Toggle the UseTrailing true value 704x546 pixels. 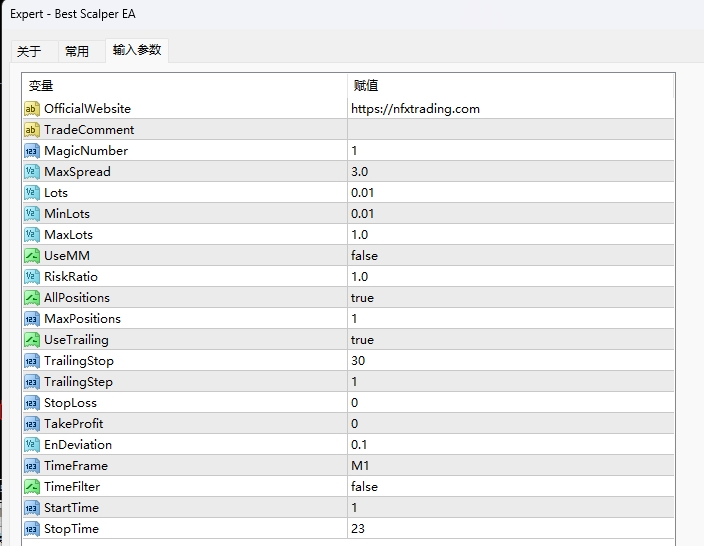pos(362,340)
